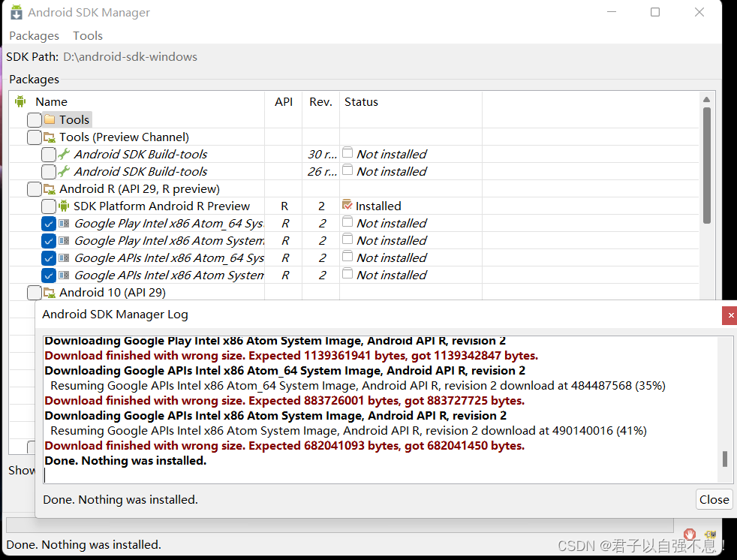Click 'Done. Nothing was installed.' in log list

(125, 461)
